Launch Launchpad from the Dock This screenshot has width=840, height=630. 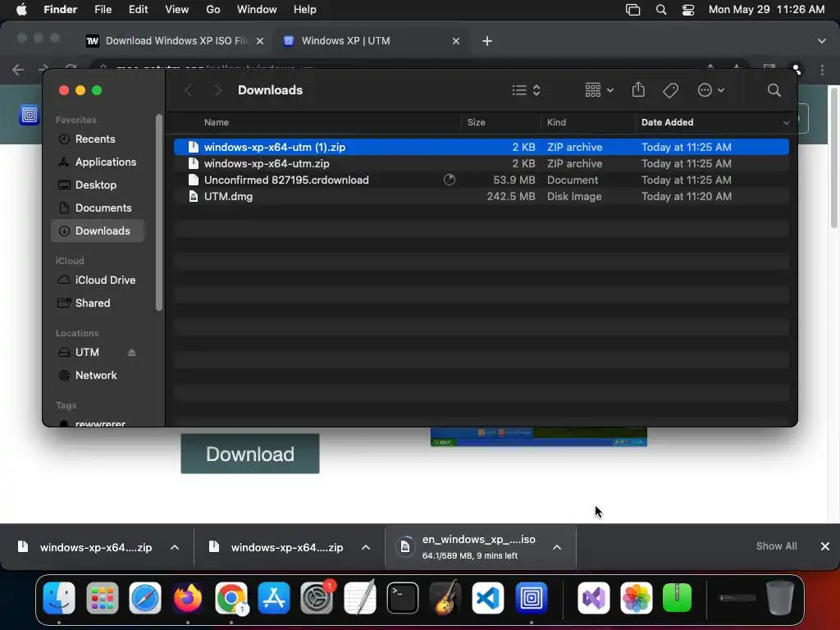(103, 597)
